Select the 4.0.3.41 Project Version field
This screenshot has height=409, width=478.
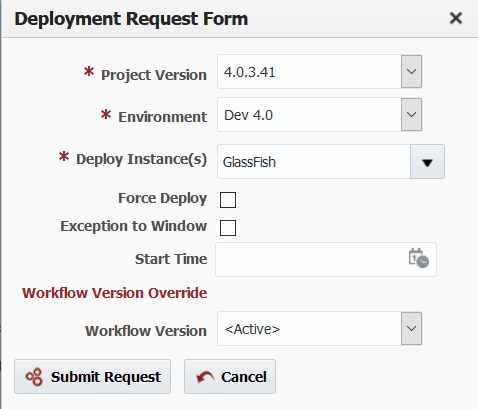309,72
